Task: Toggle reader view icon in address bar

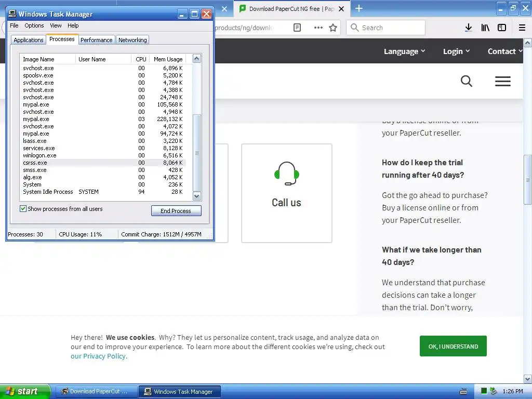Action: (297, 28)
